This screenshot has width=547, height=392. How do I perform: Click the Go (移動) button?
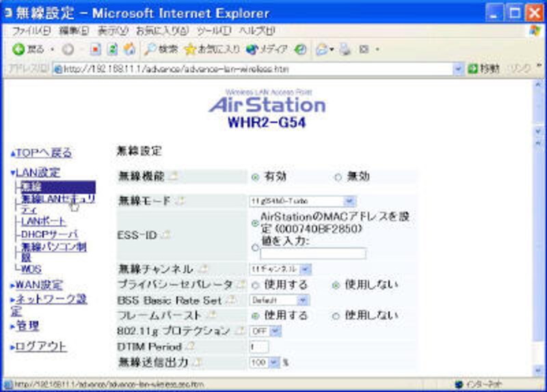click(x=483, y=69)
